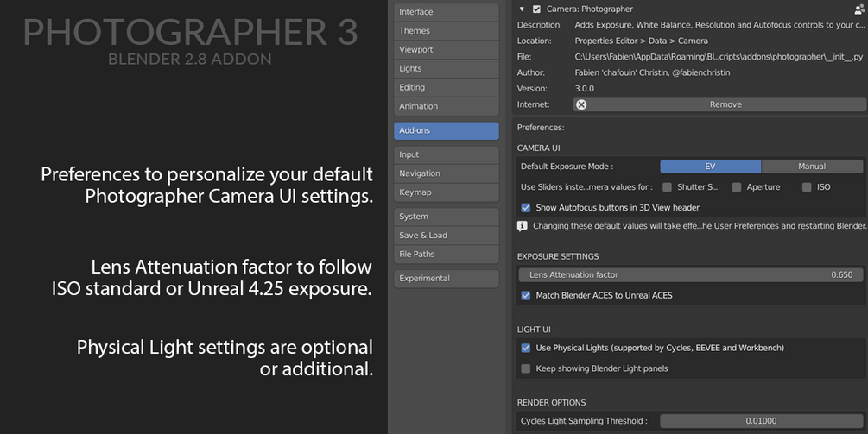Viewport: 868px width, 434px height.
Task: Set Default Exposure Mode to EV
Action: (710, 167)
